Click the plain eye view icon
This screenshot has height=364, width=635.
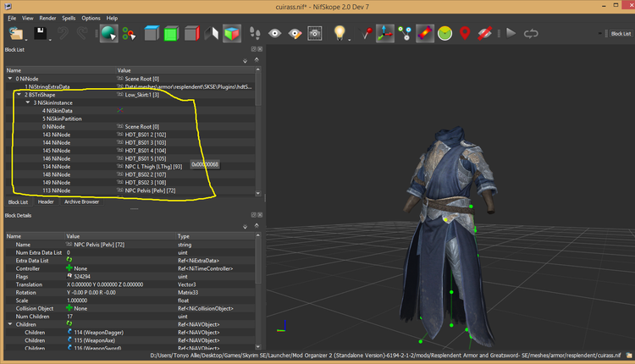click(x=275, y=33)
